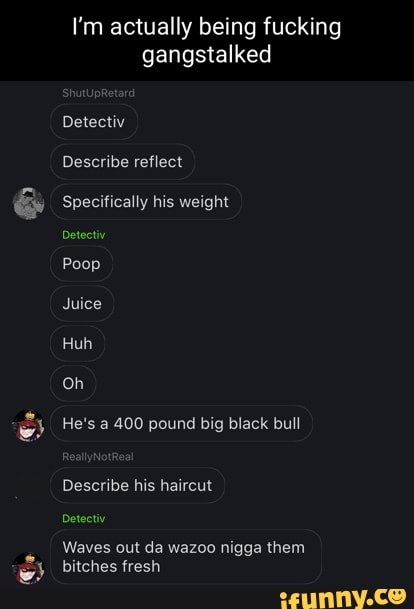The height and width of the screenshot is (609, 414).
Task: Select the ReallyNotReal username
Action: tap(98, 457)
